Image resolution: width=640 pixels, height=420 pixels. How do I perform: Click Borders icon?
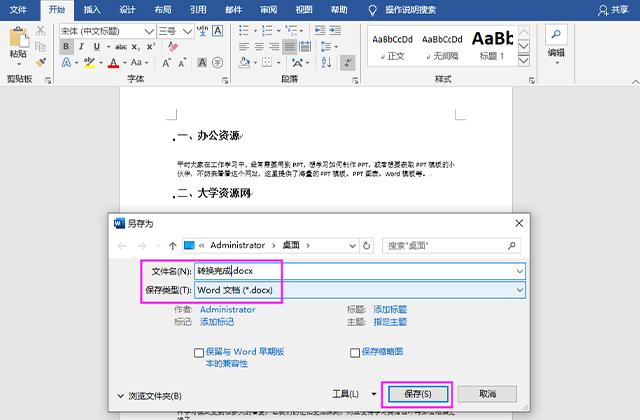(267, 62)
